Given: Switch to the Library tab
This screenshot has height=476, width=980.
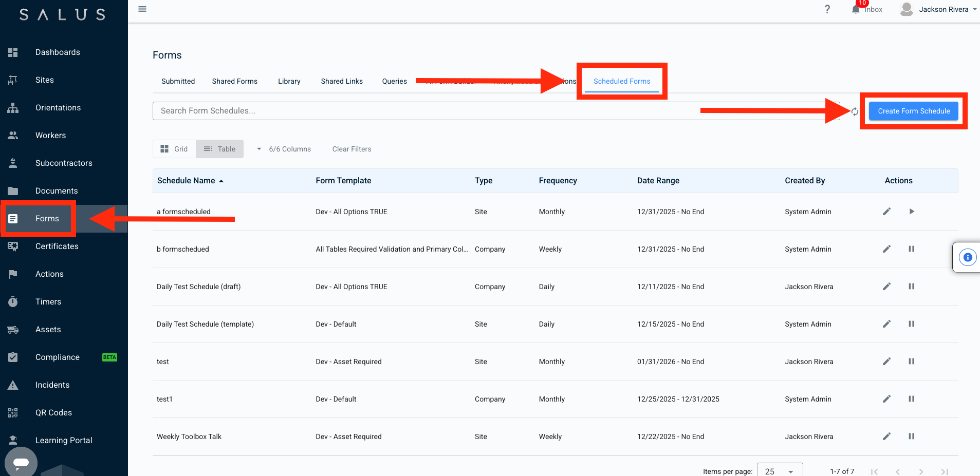Looking at the screenshot, I should (x=289, y=81).
